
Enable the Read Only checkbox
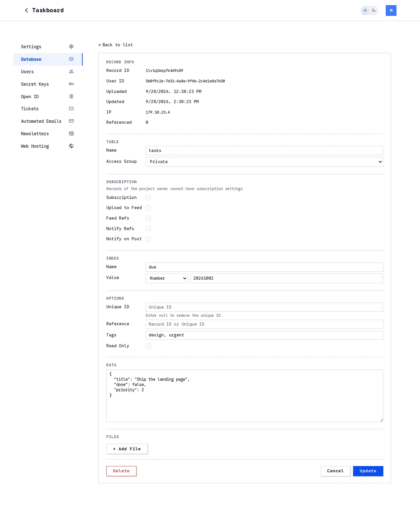[x=148, y=346]
